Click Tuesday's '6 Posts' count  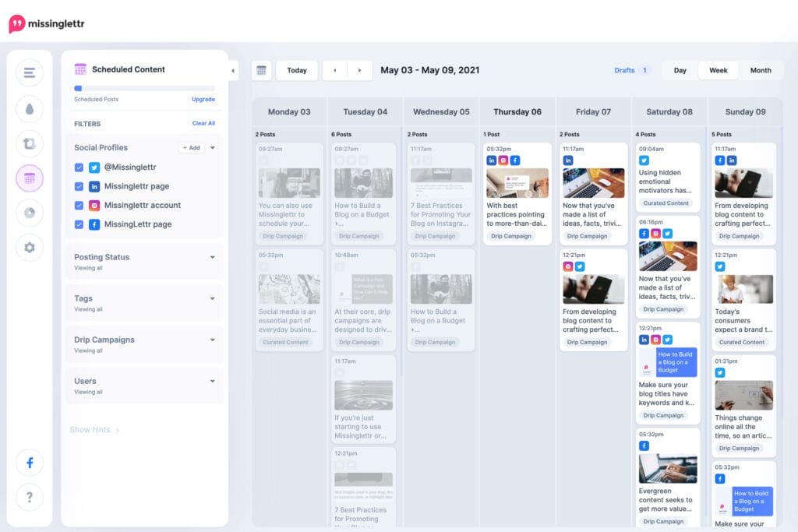coord(341,134)
